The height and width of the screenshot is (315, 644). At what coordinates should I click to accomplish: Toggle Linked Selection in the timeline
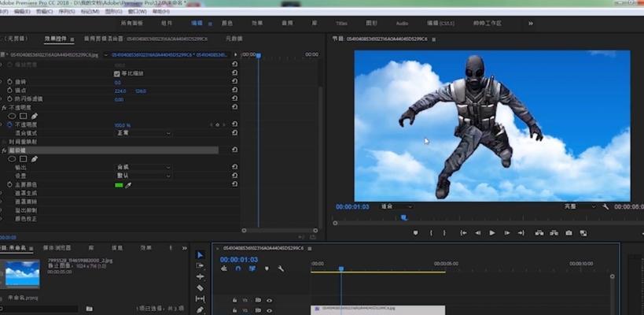[x=252, y=269]
